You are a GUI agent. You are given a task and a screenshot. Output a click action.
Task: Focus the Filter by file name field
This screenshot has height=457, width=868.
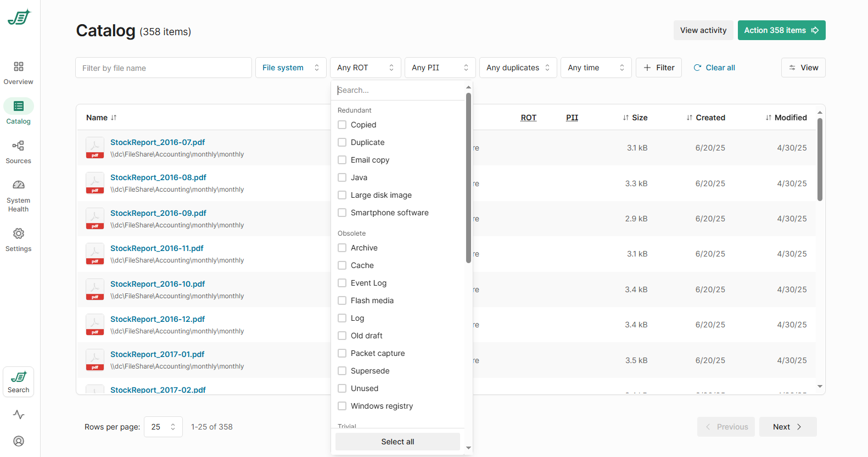(164, 68)
